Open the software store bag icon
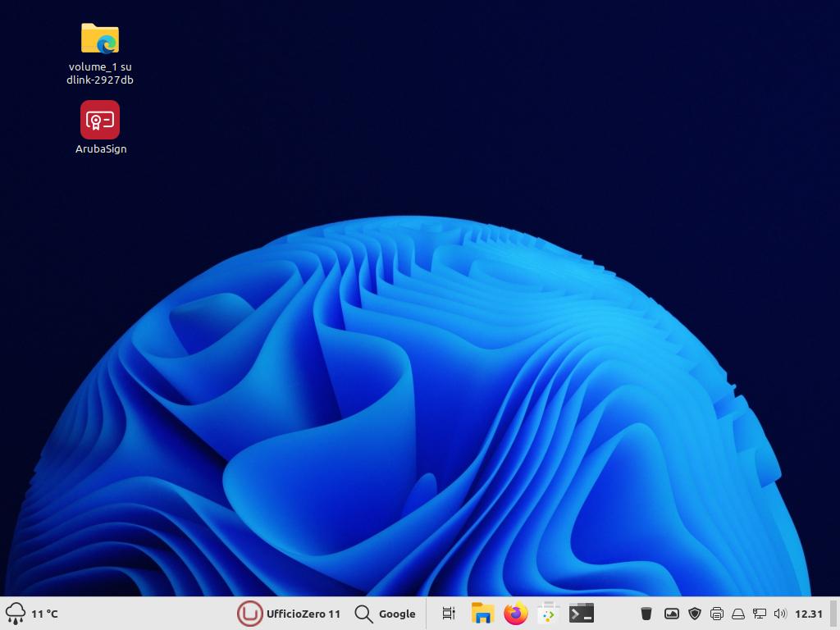This screenshot has height=630, width=840. click(548, 613)
